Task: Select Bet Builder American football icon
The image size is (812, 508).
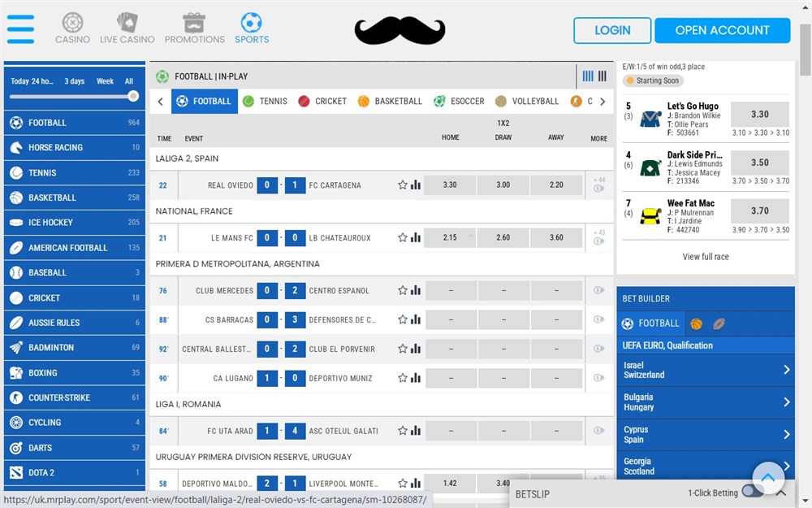Action: [x=719, y=324]
